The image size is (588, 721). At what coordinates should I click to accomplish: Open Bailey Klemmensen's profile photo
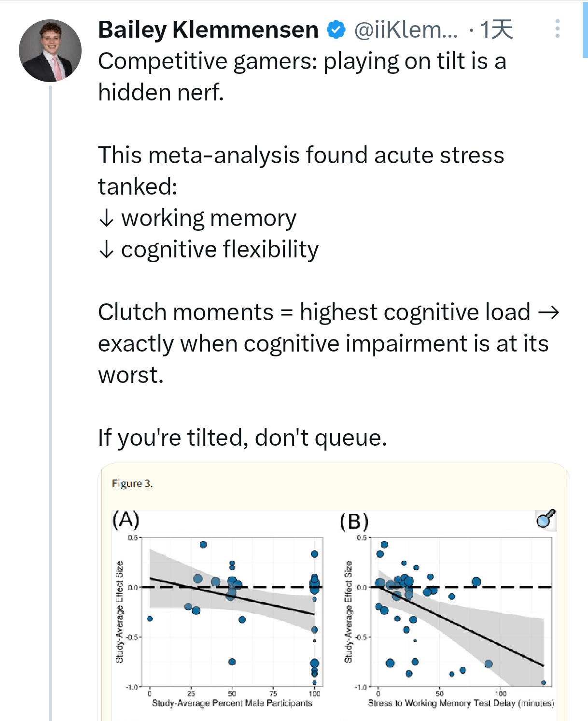(50, 50)
